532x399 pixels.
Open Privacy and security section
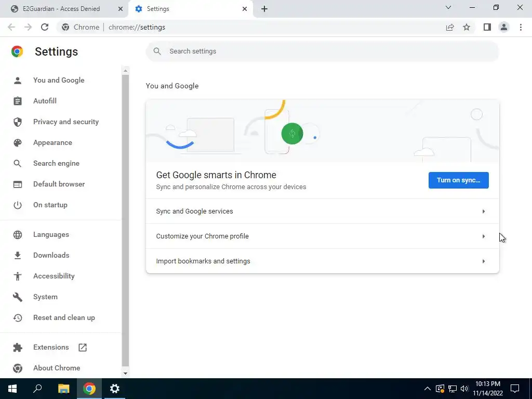(61, 122)
